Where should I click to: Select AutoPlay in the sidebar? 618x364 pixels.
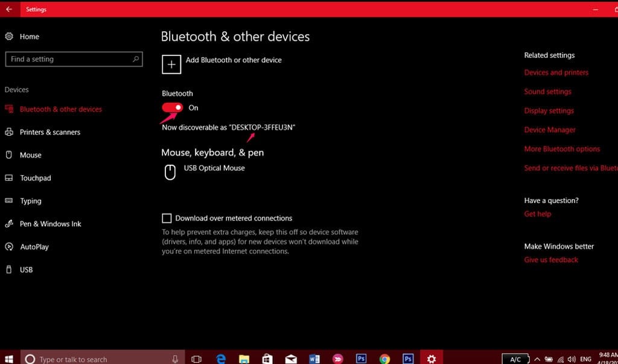click(x=34, y=247)
